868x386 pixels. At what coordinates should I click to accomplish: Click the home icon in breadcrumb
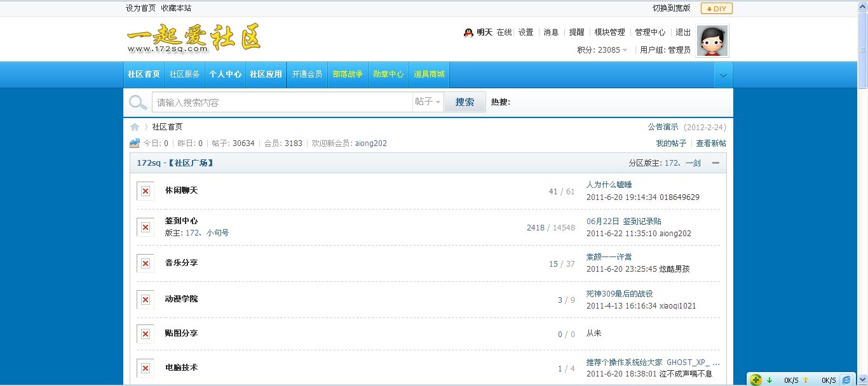135,127
